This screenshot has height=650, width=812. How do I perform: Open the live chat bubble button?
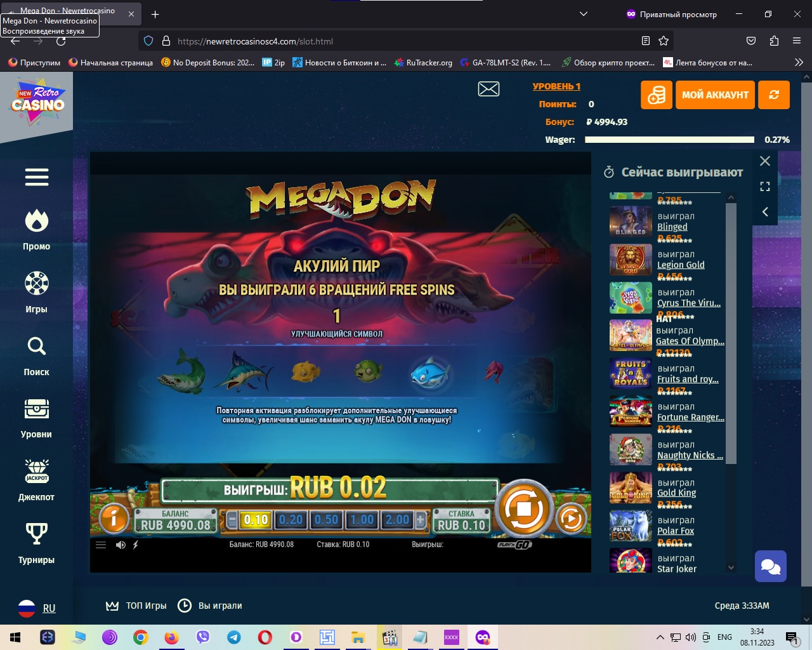771,566
